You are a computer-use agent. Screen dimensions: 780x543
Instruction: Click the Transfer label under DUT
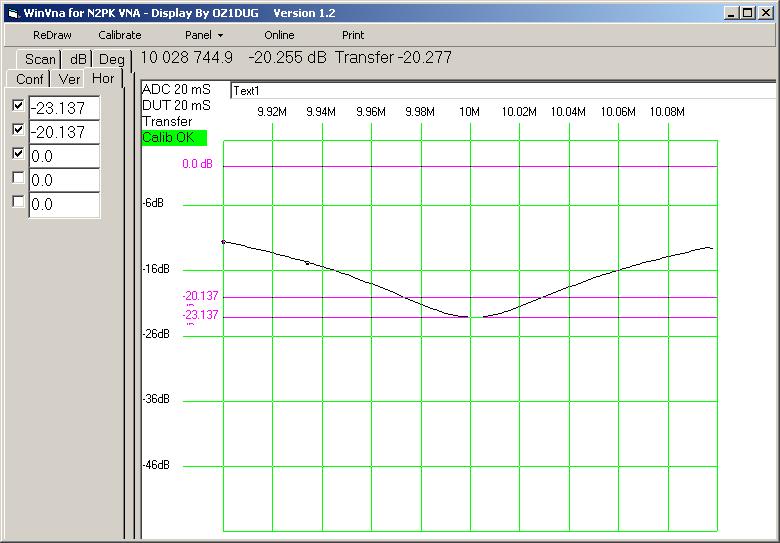[x=167, y=122]
